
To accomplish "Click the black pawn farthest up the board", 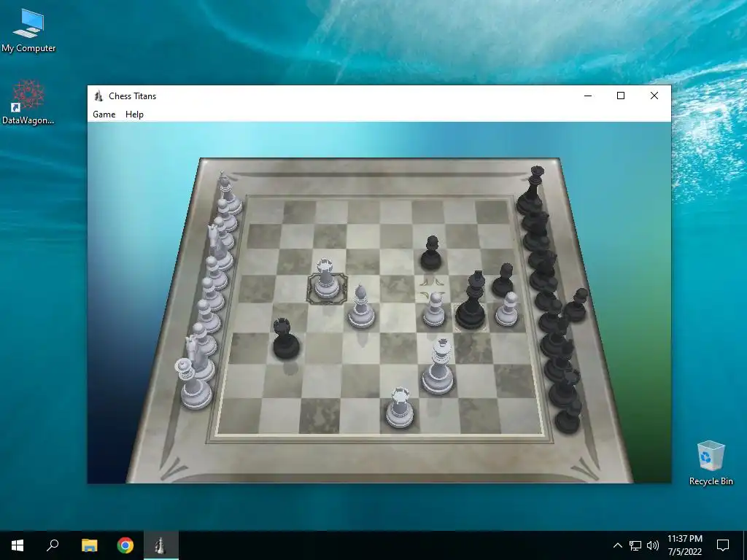I will [x=431, y=252].
